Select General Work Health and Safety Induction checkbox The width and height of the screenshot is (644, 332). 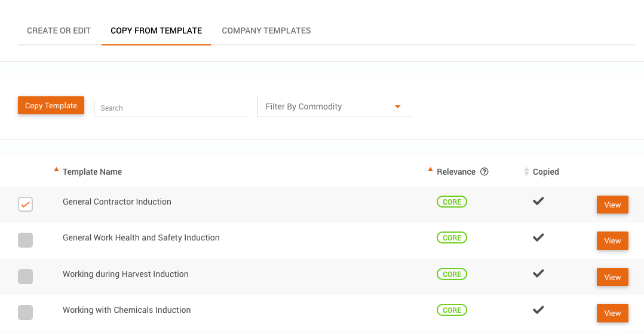(x=25, y=240)
